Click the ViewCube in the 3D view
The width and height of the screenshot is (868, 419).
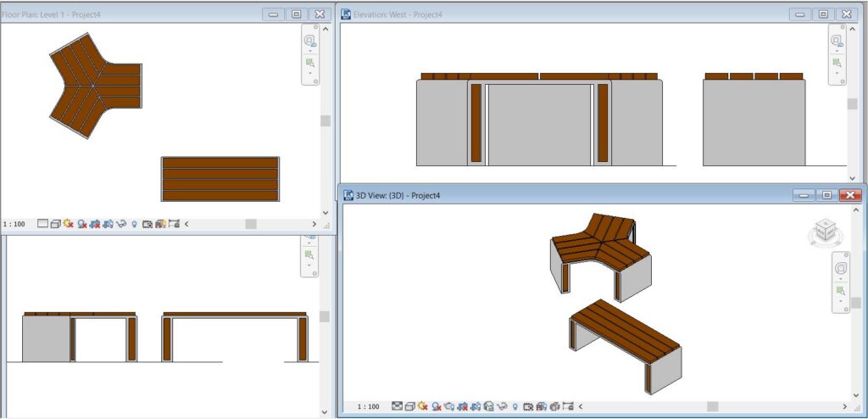(826, 230)
